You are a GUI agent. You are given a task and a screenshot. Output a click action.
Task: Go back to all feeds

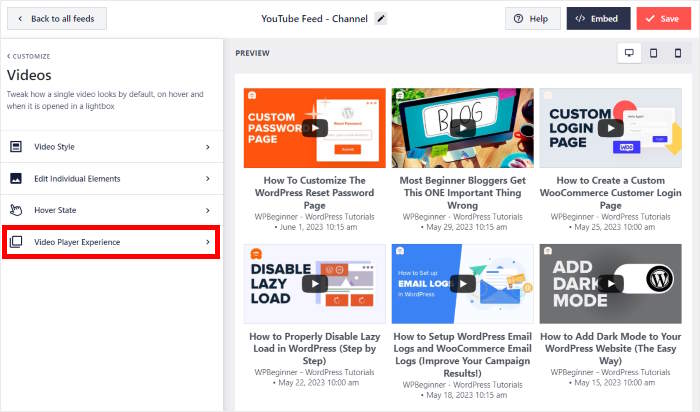tap(57, 19)
